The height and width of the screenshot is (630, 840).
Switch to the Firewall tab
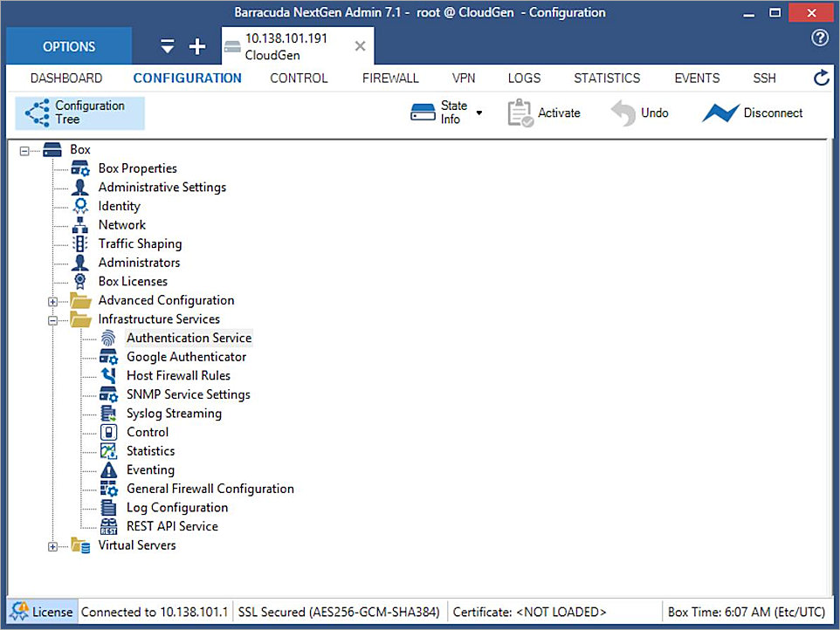point(390,78)
